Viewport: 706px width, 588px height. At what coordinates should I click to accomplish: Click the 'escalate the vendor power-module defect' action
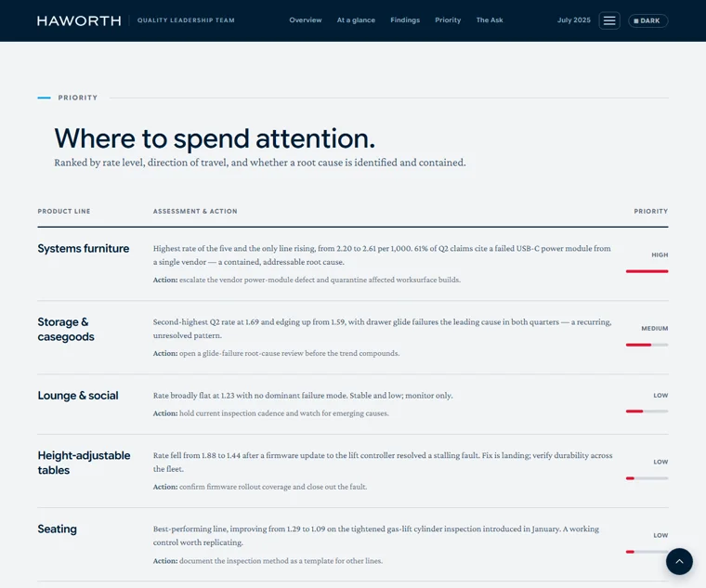(307, 280)
